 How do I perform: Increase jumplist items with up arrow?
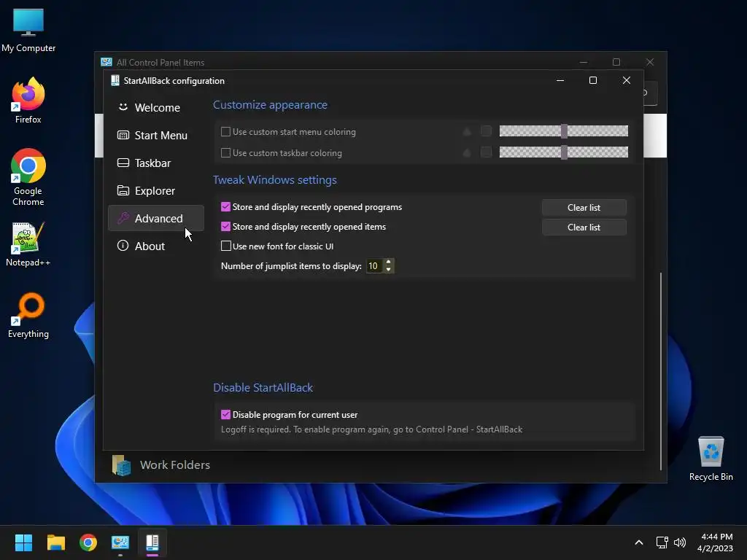click(389, 262)
